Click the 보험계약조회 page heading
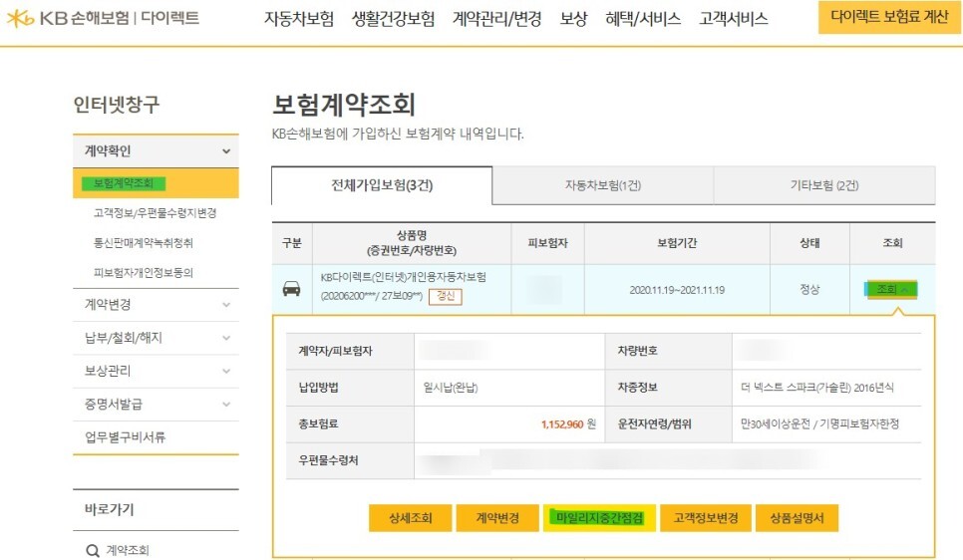 click(344, 105)
